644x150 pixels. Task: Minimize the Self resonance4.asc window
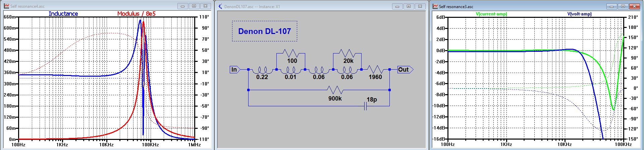(182, 6)
